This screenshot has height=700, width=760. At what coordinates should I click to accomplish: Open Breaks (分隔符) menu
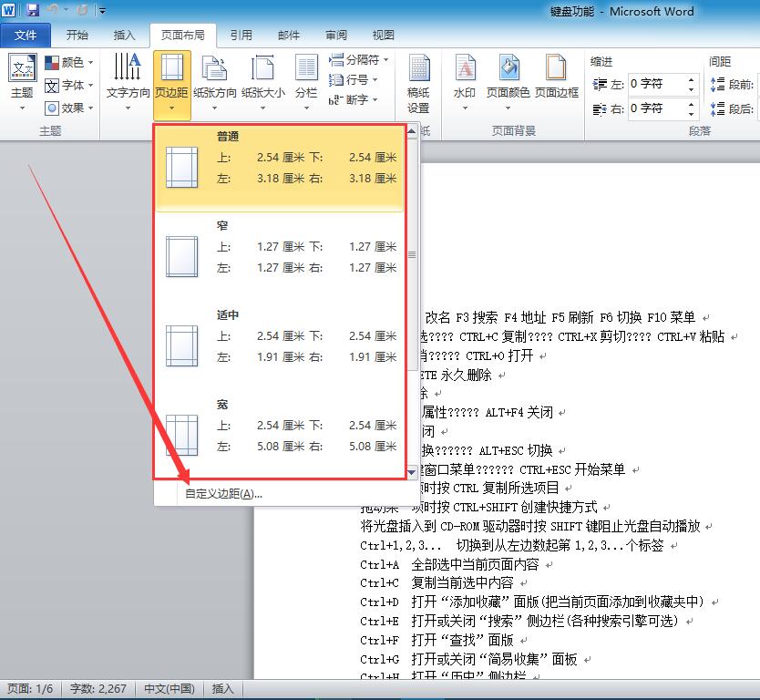coord(359,59)
